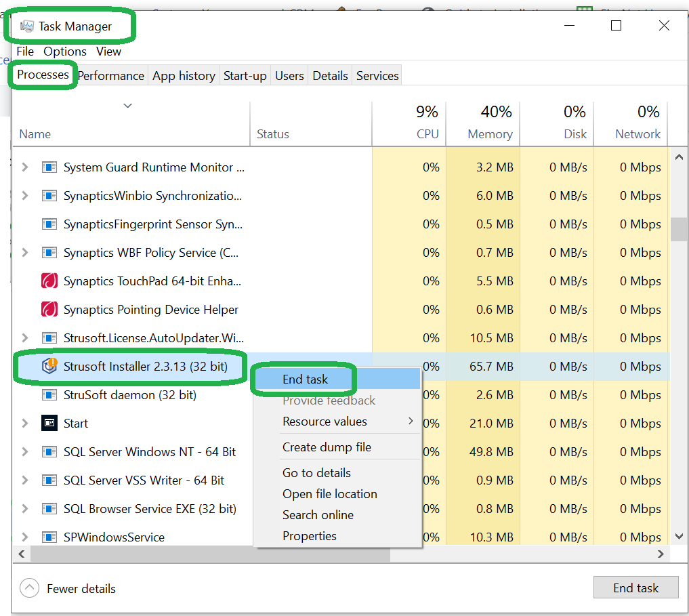Open the App history tab
The width and height of the screenshot is (689, 616).
(x=184, y=76)
